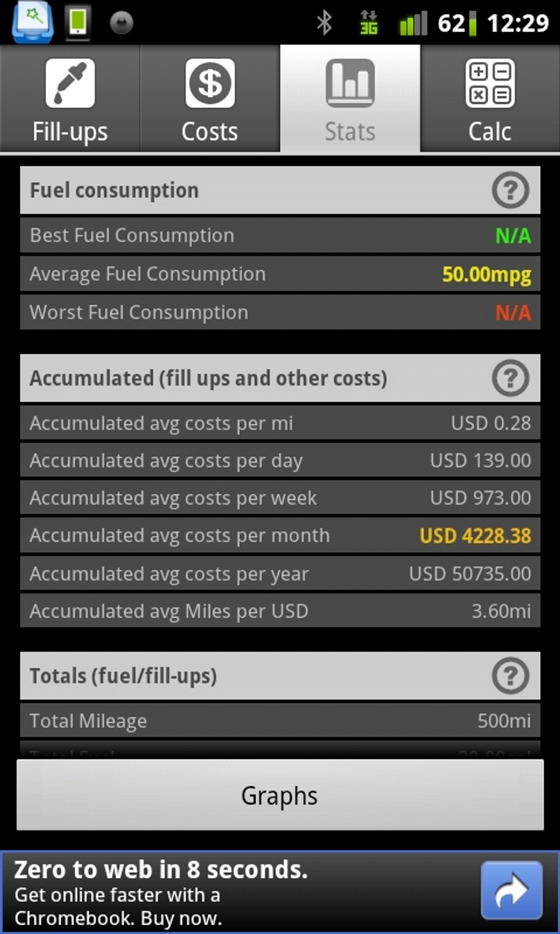Tap the clock showing 12:29
Viewport: 560px width, 934px height.
coord(517,23)
